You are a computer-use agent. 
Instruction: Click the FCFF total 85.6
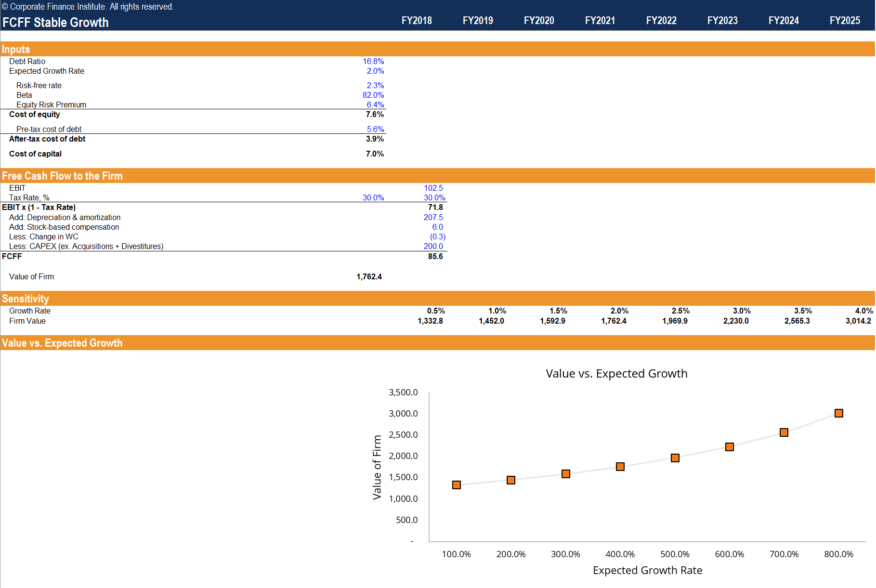click(x=435, y=256)
